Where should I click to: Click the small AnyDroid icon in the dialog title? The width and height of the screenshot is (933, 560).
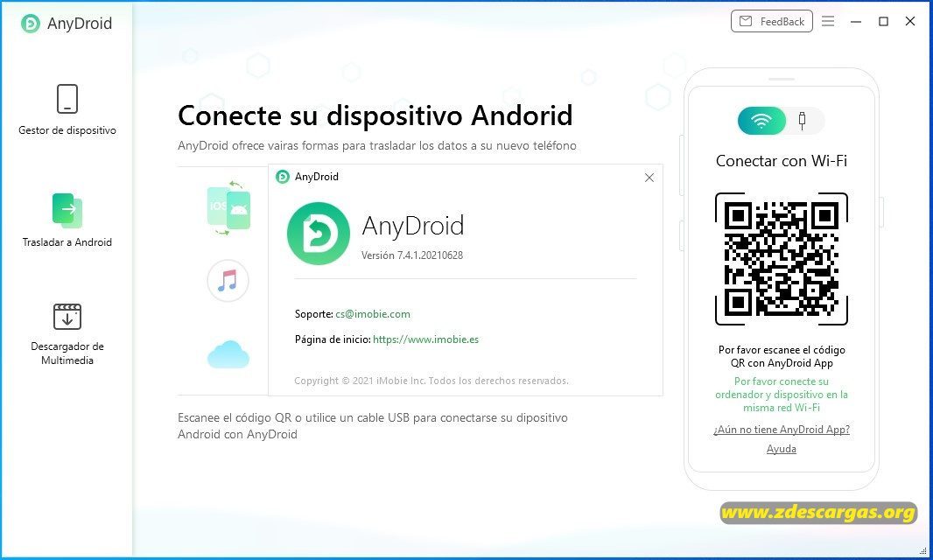(x=283, y=177)
